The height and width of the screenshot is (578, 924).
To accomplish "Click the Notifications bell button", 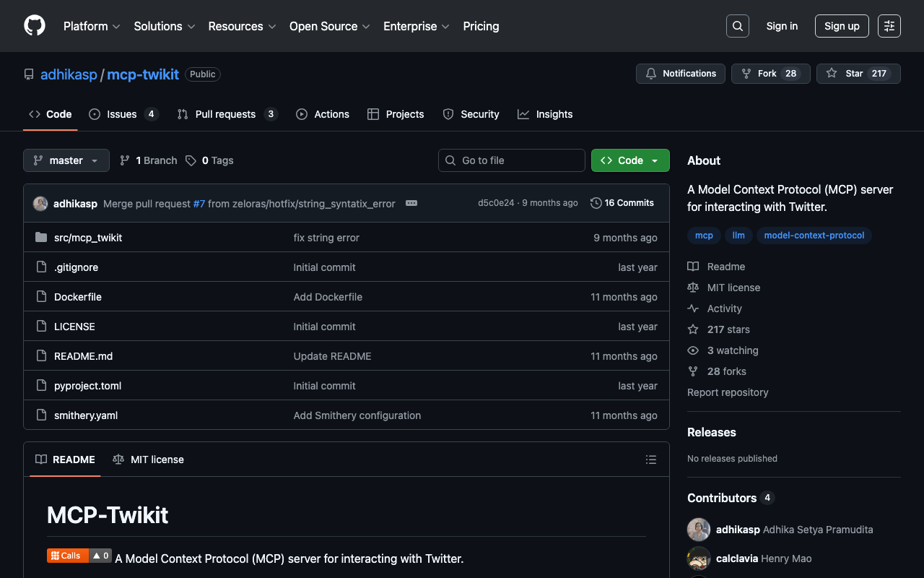I will (680, 74).
